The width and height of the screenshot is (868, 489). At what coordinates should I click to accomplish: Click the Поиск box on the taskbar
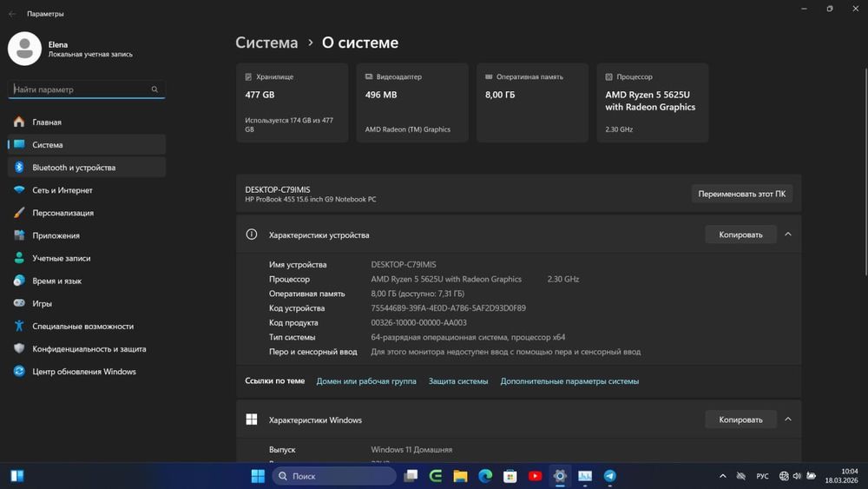[x=334, y=476]
